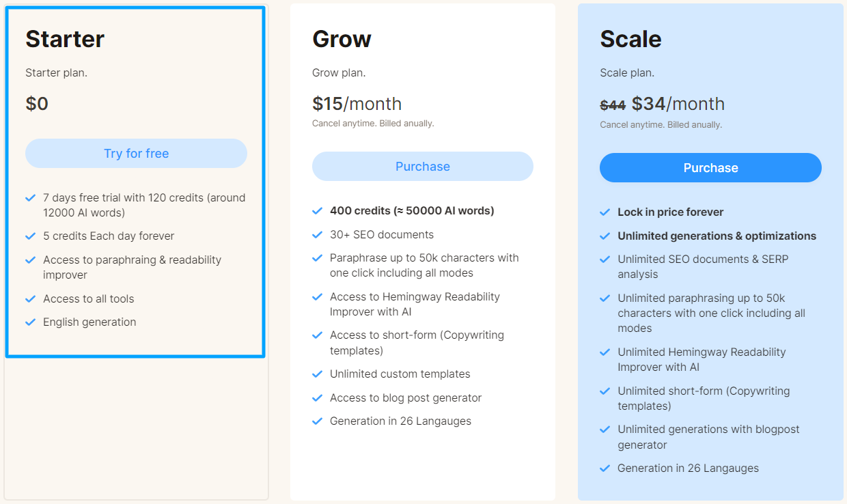Click the crossed-out $44 price
Screen dimensions: 847x504
(613, 105)
